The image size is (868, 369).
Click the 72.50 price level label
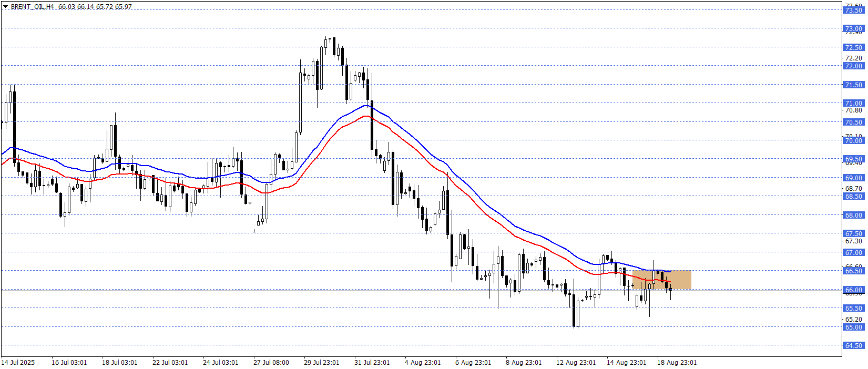point(853,48)
